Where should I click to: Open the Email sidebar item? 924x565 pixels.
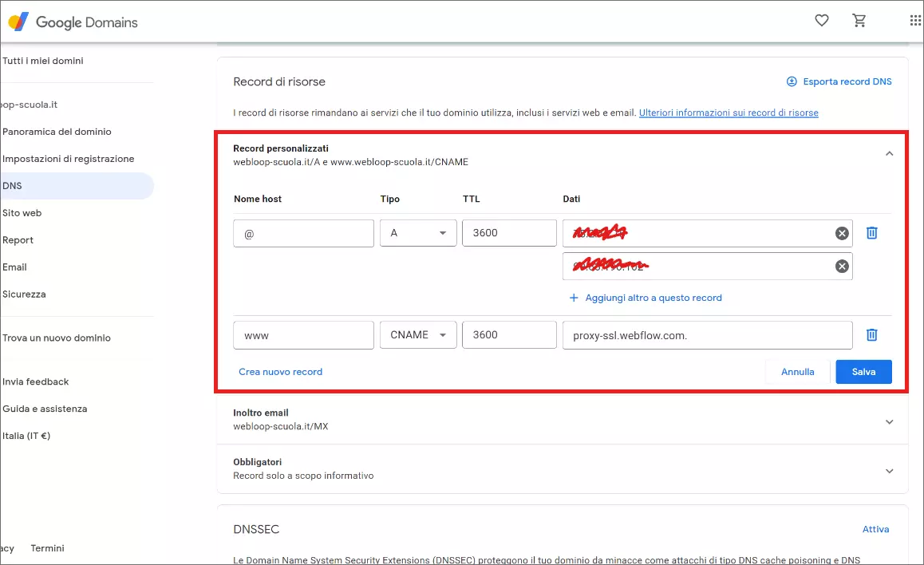pos(14,267)
